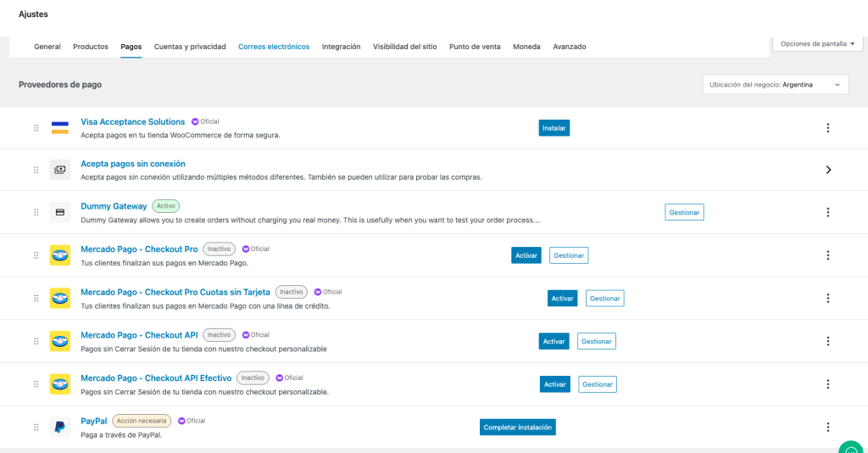Open Dummy Gateway title link

tap(114, 206)
